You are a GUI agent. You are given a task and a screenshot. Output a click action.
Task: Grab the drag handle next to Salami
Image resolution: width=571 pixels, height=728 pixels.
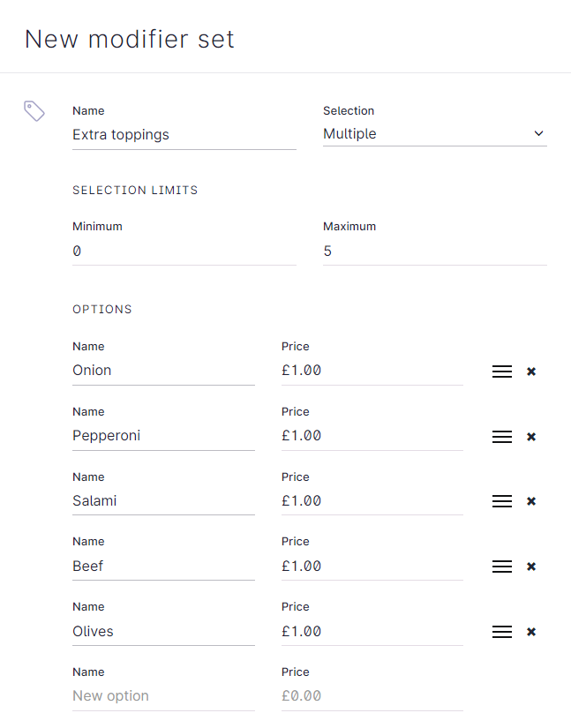click(x=502, y=501)
